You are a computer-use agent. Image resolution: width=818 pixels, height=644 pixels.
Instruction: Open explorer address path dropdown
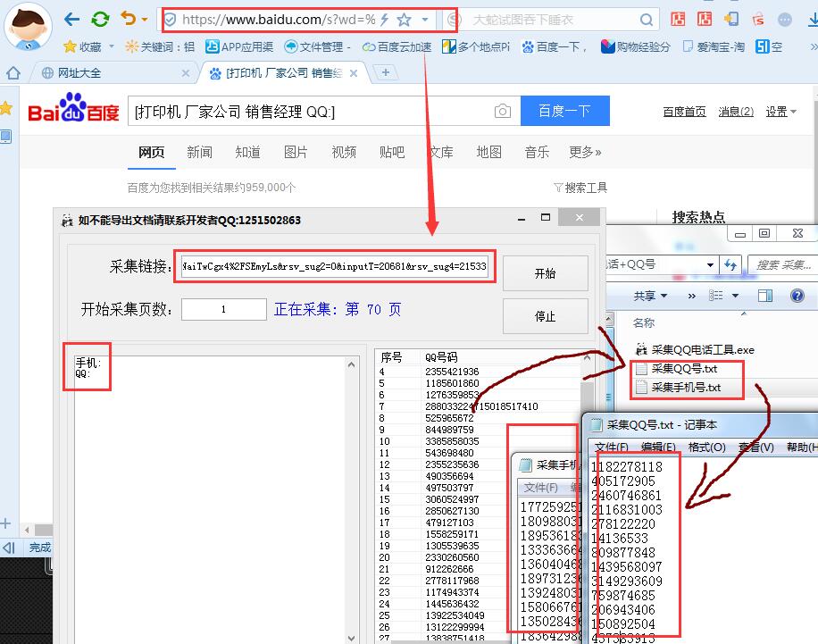click(x=710, y=264)
